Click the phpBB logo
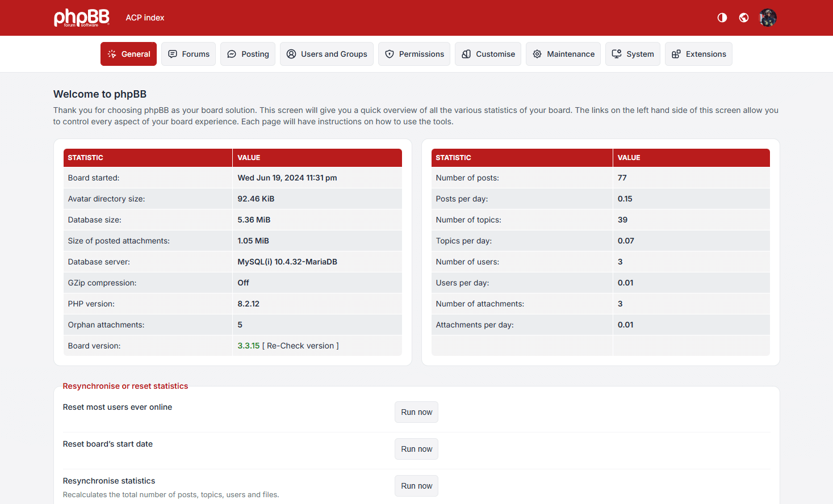This screenshot has width=833, height=504. coord(81,18)
